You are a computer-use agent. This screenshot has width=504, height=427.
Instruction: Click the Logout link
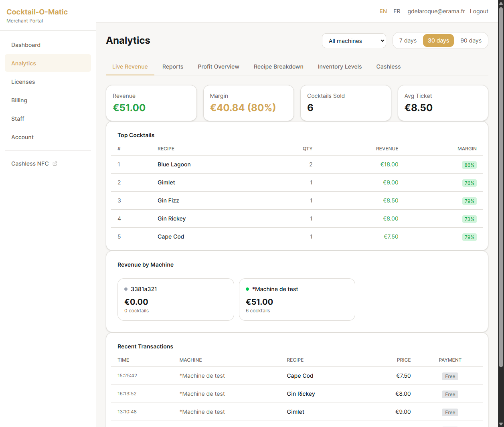tap(479, 11)
